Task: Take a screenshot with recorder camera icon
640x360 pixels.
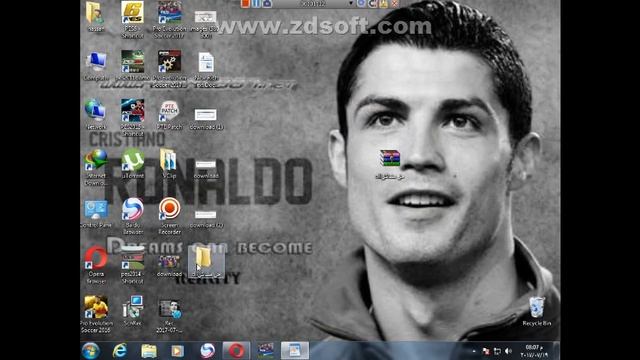Action: click(267, 4)
